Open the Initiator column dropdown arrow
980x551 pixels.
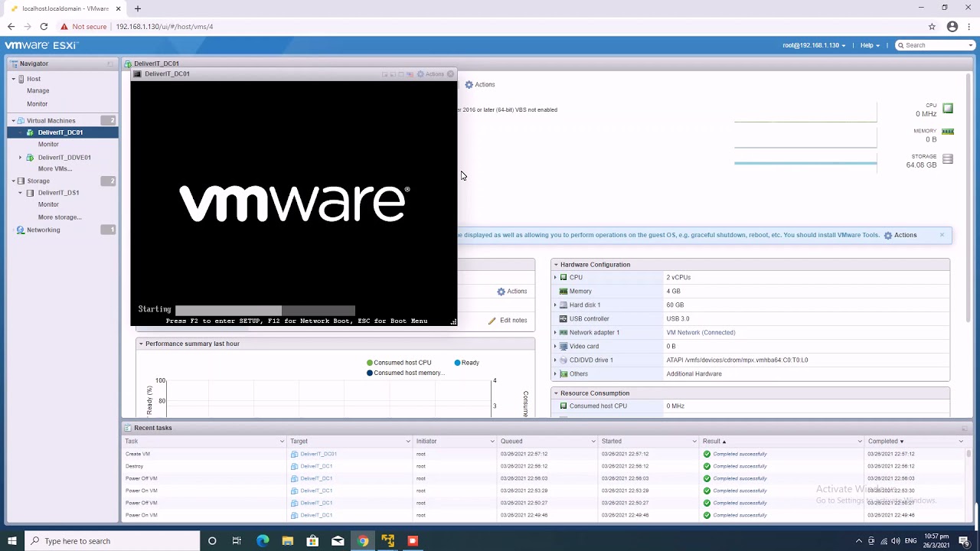[492, 442]
